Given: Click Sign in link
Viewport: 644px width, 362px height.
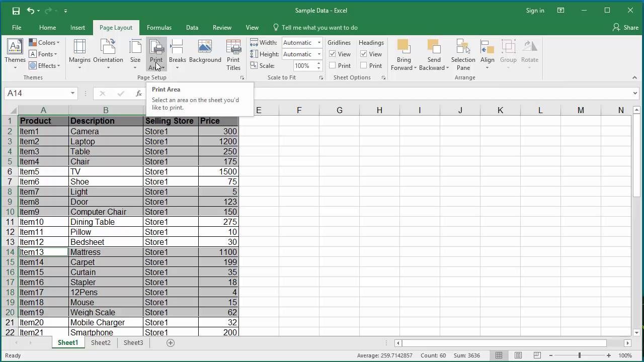Looking at the screenshot, I should point(535,11).
